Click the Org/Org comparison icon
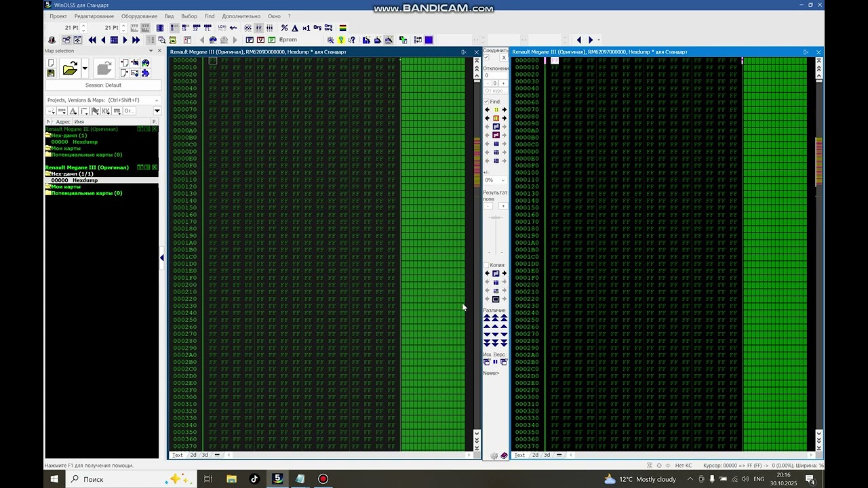 coord(328,28)
